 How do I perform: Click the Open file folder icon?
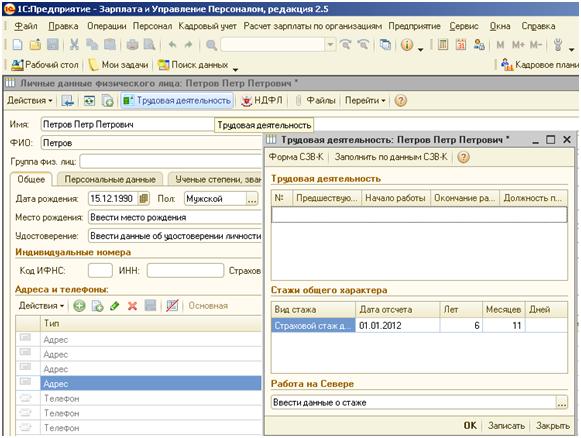point(35,45)
